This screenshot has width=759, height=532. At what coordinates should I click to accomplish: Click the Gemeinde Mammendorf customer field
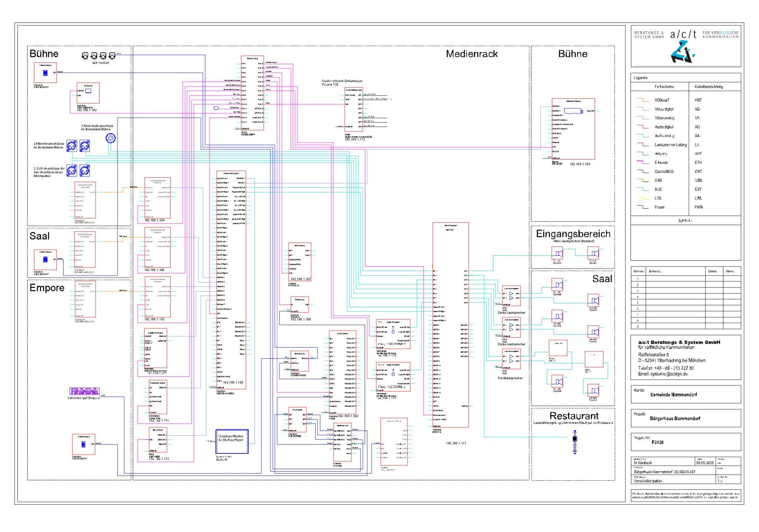pos(673,395)
